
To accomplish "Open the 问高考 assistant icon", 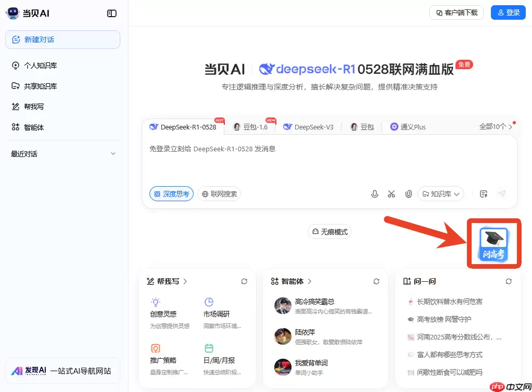I will click(493, 243).
